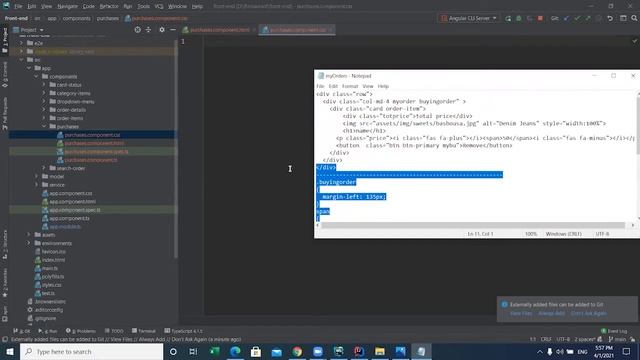The width and height of the screenshot is (640, 360).
Task: Click Always Add in the Git notification
Action: coord(551,313)
